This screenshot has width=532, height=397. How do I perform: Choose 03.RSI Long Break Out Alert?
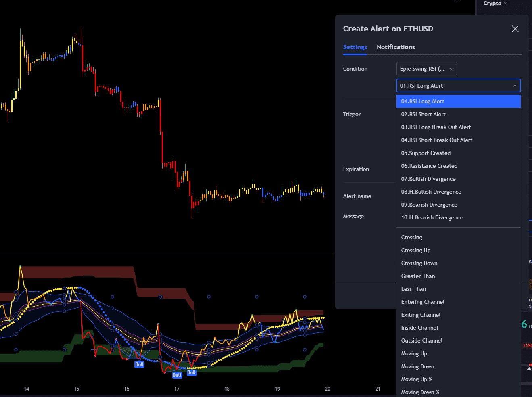pyautogui.click(x=436, y=127)
